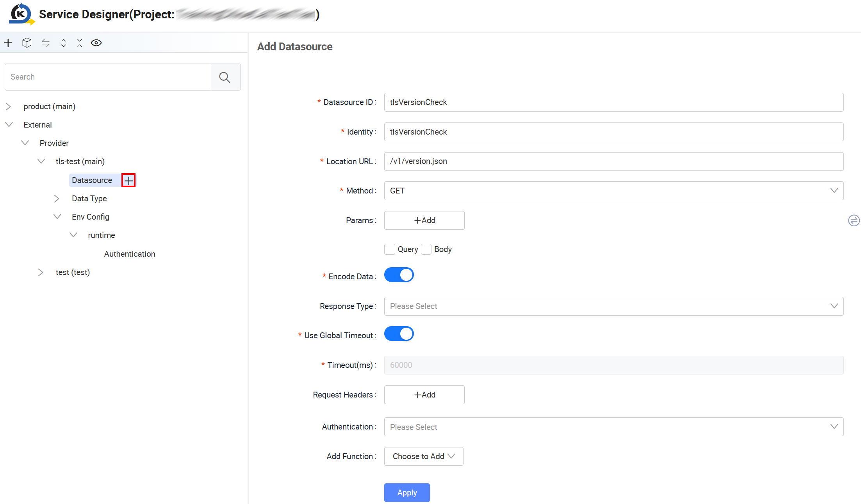Image resolution: width=861 pixels, height=504 pixels.
Task: Select the Data Type tree item
Action: (89, 199)
